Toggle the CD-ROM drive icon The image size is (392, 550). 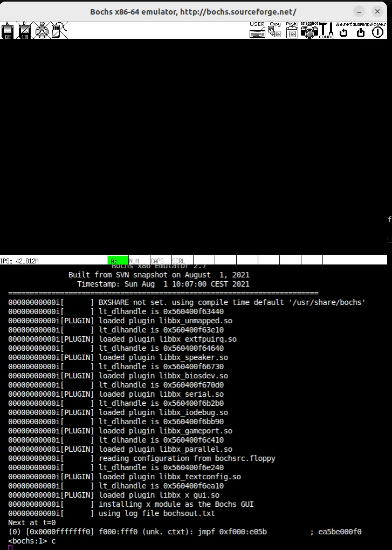42,30
